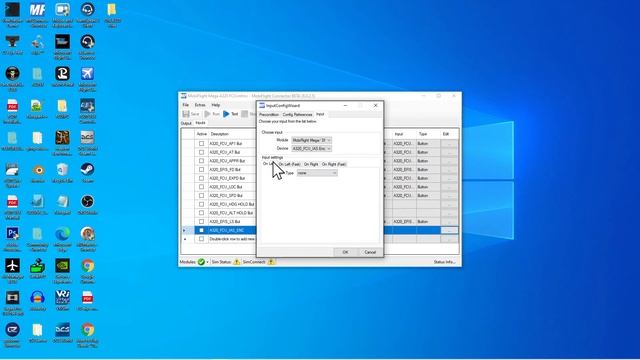Image resolution: width=640 pixels, height=360 pixels.
Task: Click the green Modules check status icon
Action: point(201,262)
